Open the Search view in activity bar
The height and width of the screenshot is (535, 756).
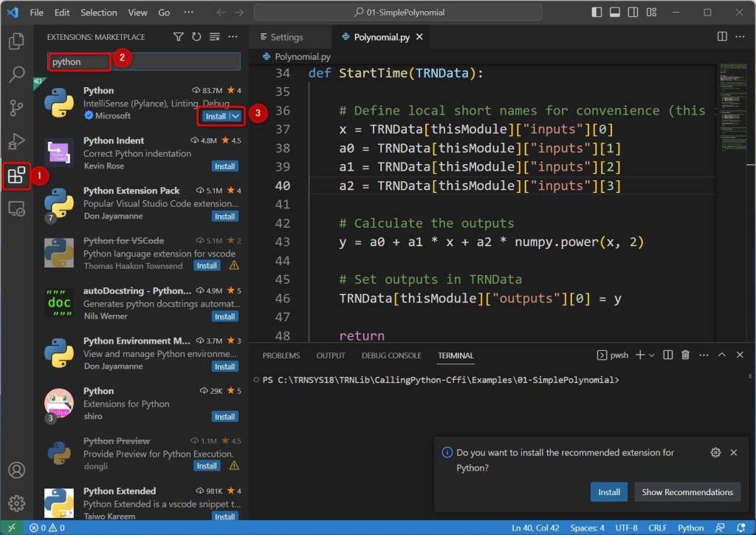(16, 75)
